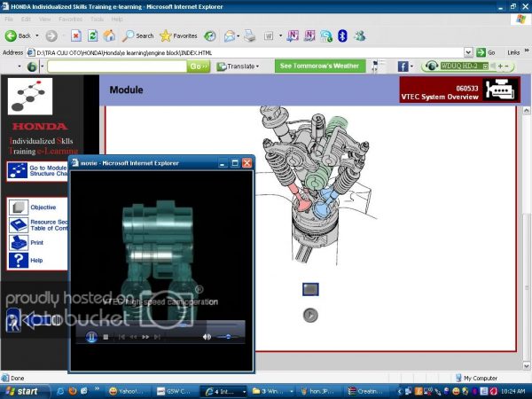This screenshot has height=399, width=532.
Task: Click the page vertical scrollbar up arrow
Action: [x=526, y=111]
